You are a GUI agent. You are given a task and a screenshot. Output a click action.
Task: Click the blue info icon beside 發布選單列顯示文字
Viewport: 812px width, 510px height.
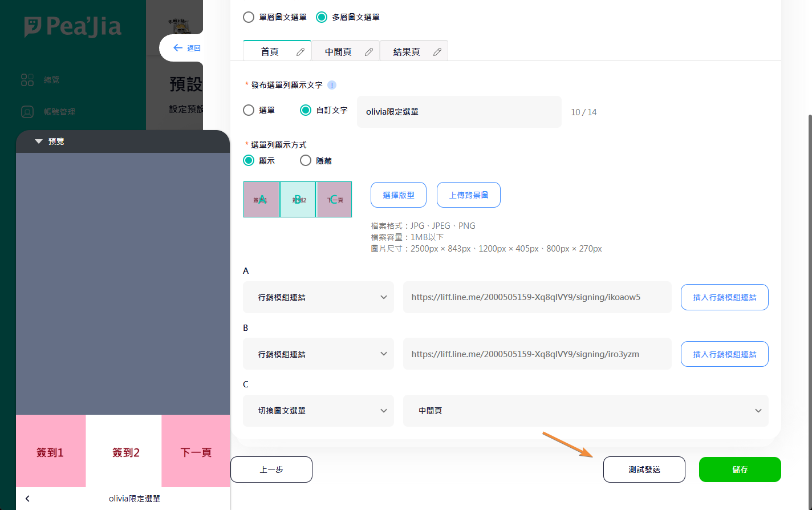point(332,85)
